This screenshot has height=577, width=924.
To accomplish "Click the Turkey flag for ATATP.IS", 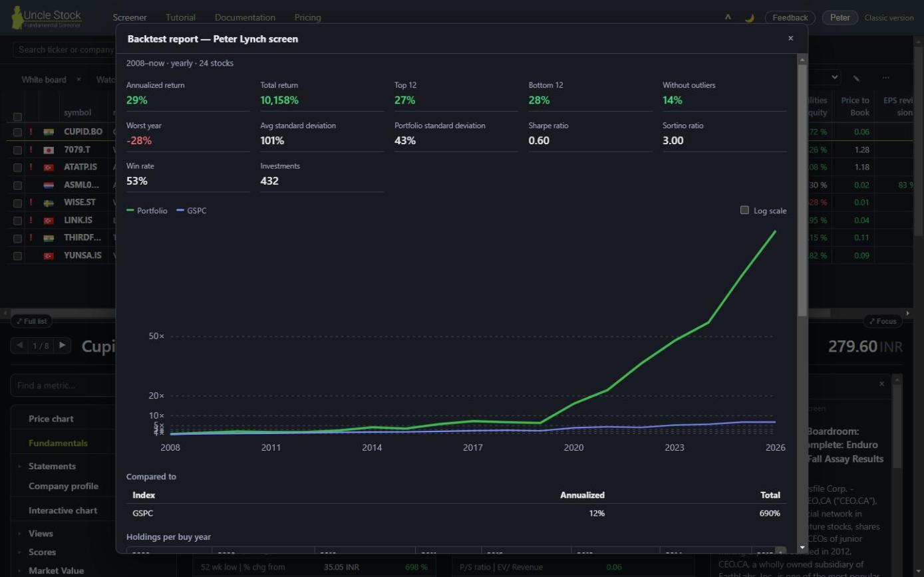I will coord(49,167).
